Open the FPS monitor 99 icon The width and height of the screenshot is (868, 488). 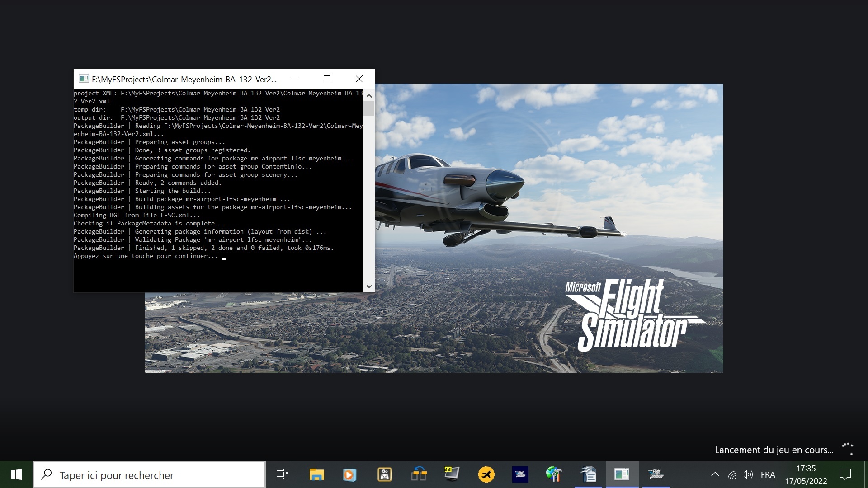tap(452, 474)
